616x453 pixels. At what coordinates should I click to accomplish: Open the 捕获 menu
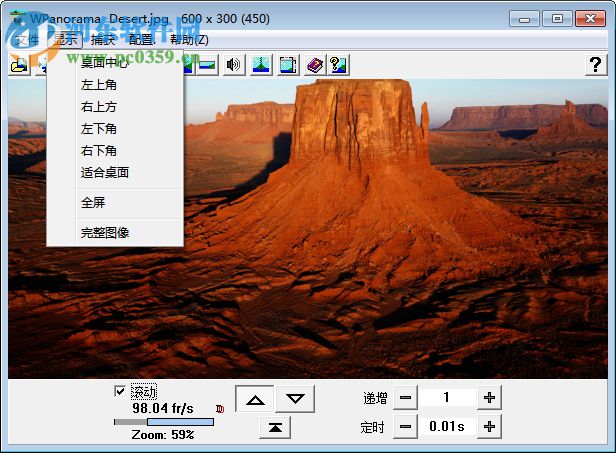103,40
